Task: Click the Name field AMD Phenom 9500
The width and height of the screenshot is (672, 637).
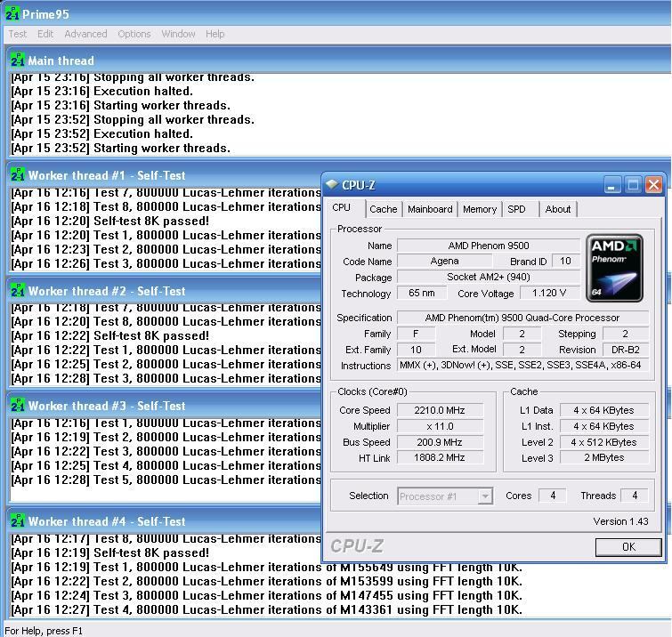Action: 489,246
